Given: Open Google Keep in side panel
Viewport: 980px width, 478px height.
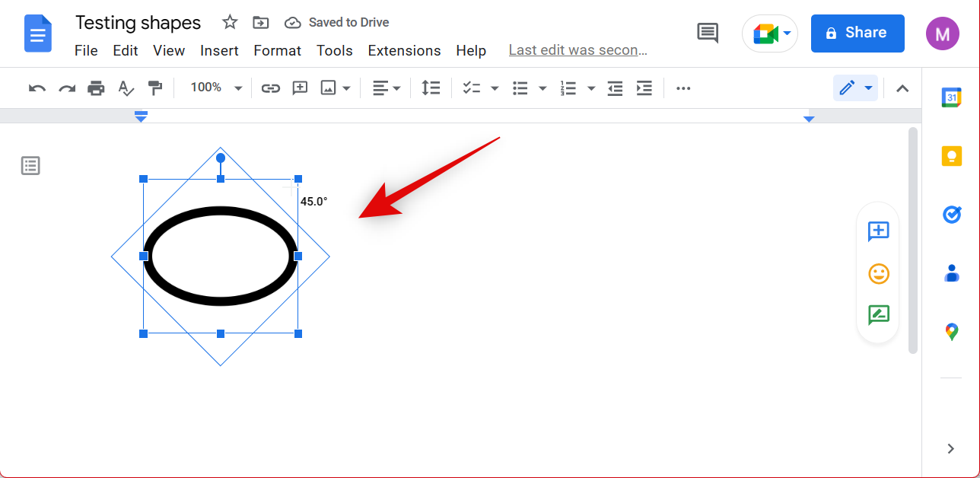Looking at the screenshot, I should coord(951,156).
